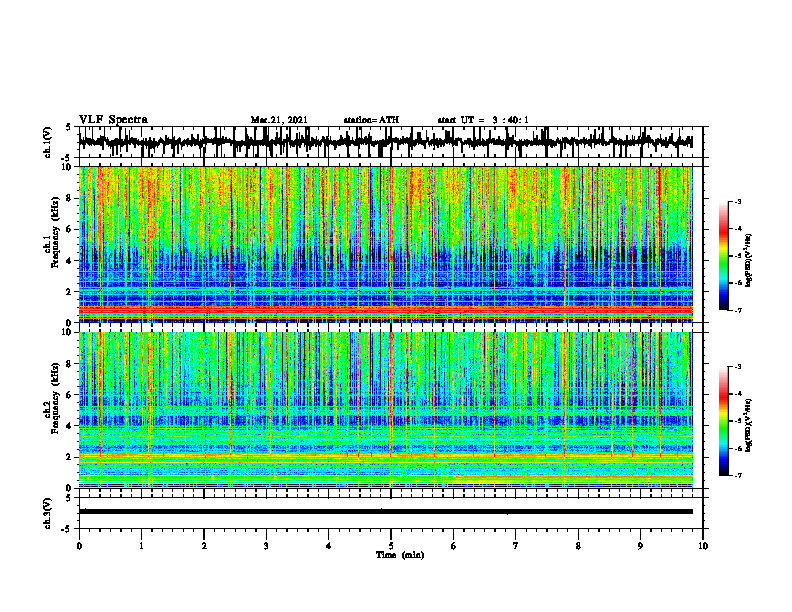This screenshot has width=792, height=612.
Task: Click the "ch.3(V)" axis label
Action: point(48,513)
